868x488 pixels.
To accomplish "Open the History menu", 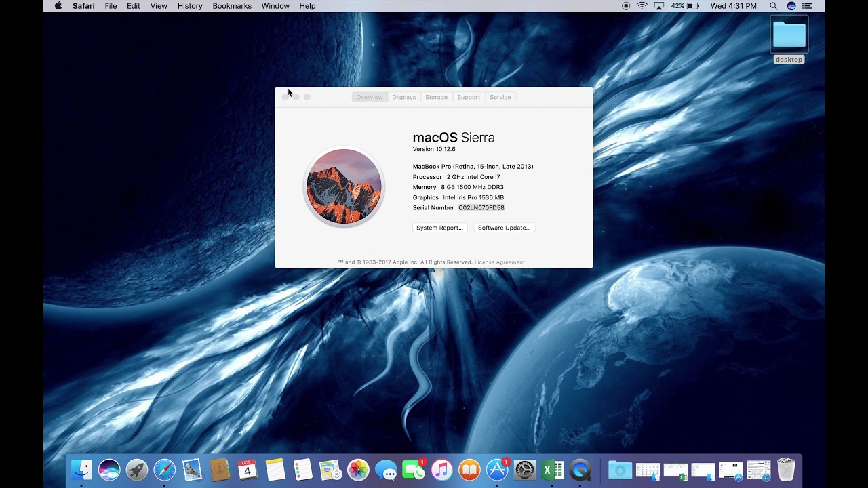I will 190,6.
